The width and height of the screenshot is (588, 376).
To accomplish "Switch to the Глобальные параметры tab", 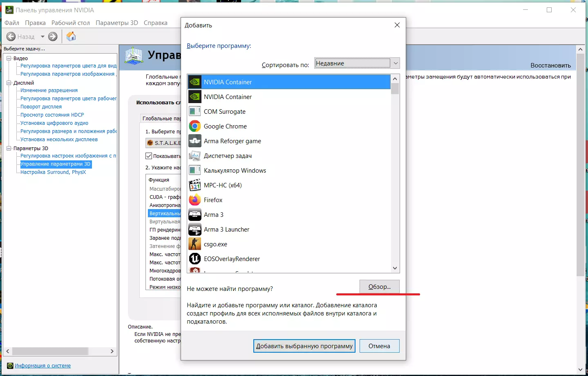I will 161,118.
